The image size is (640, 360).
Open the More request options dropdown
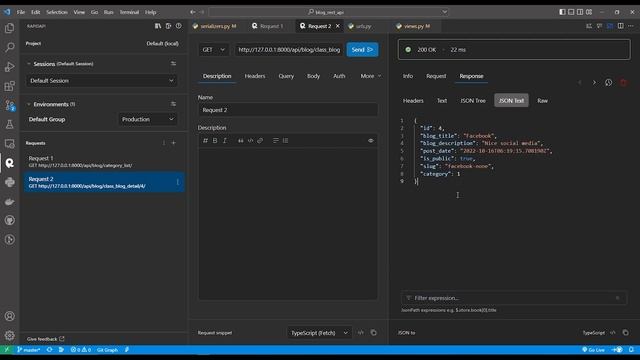point(371,76)
